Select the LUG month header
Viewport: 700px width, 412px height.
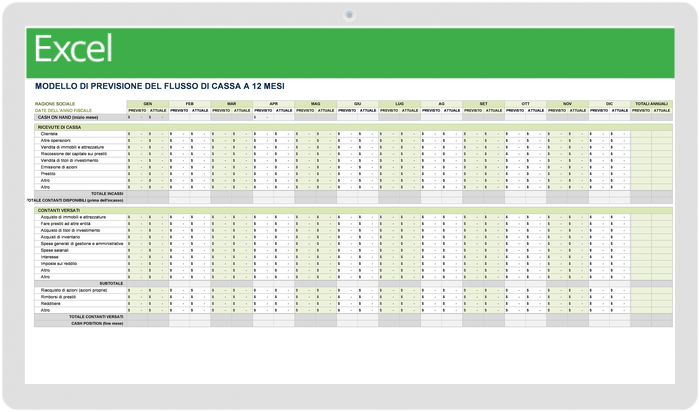coord(400,104)
